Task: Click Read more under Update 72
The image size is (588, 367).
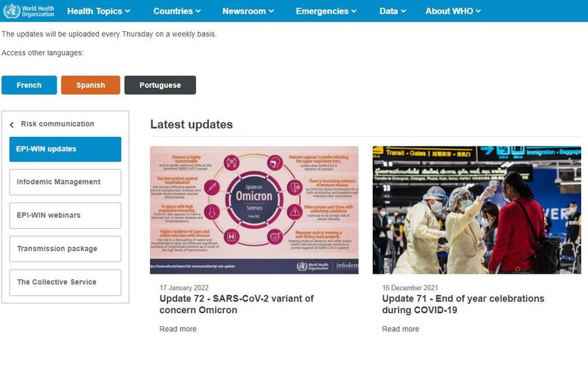Action: tap(178, 329)
